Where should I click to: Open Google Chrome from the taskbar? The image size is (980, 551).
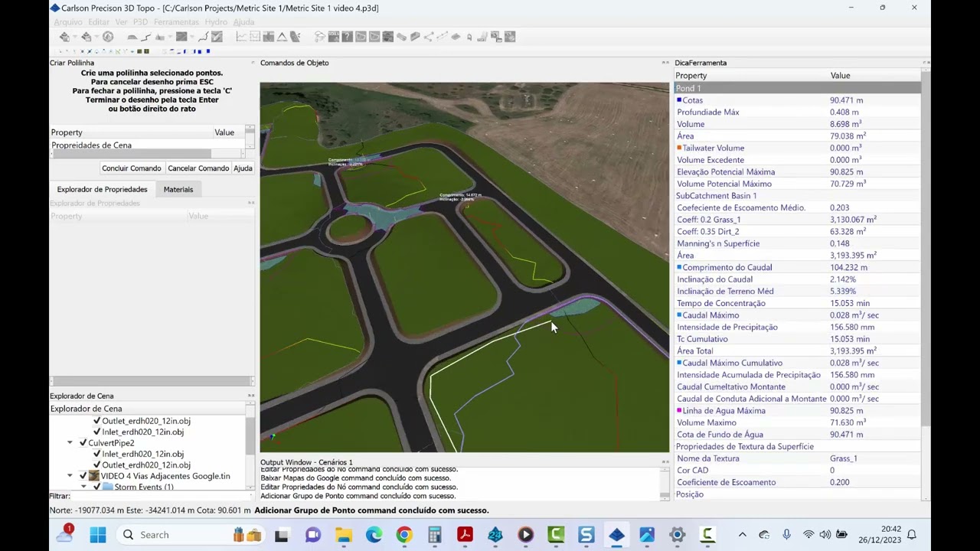click(x=404, y=535)
